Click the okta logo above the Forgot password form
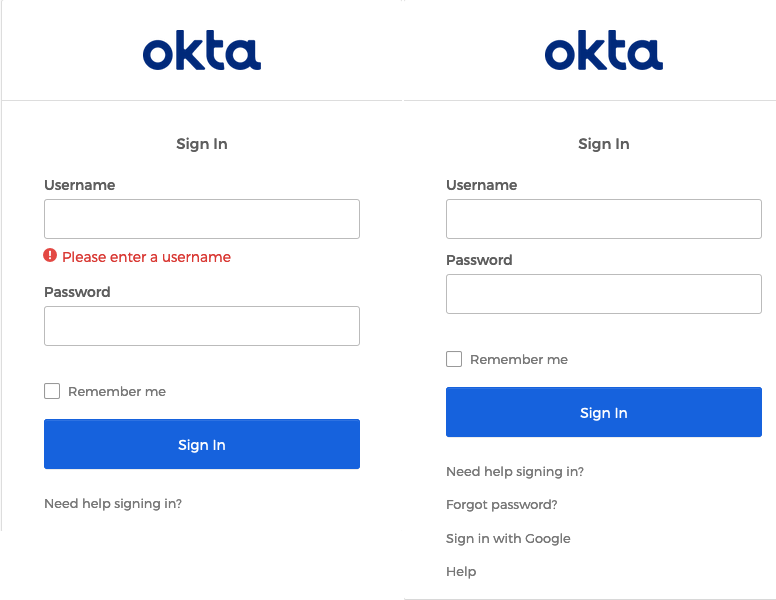This screenshot has height=600, width=776. [x=603, y=52]
